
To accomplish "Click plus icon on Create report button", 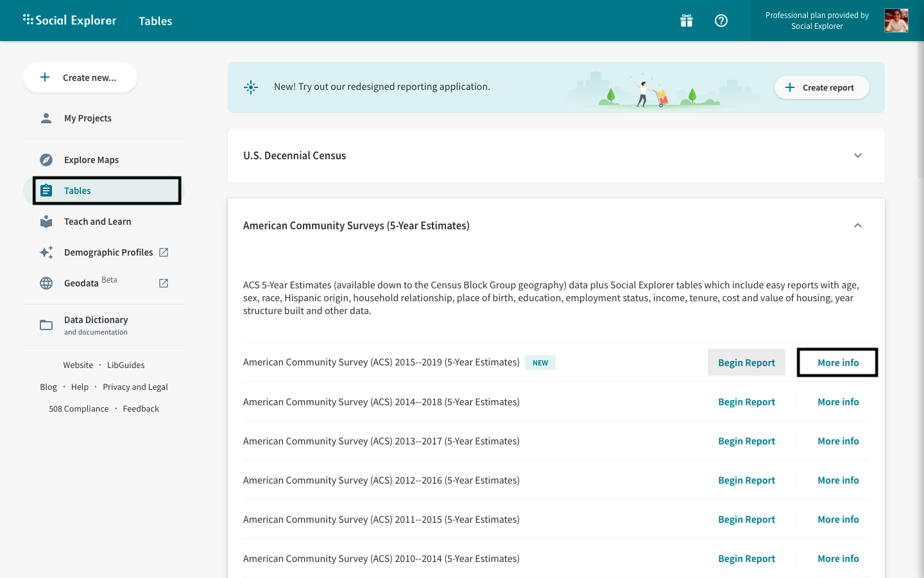I will coord(790,87).
